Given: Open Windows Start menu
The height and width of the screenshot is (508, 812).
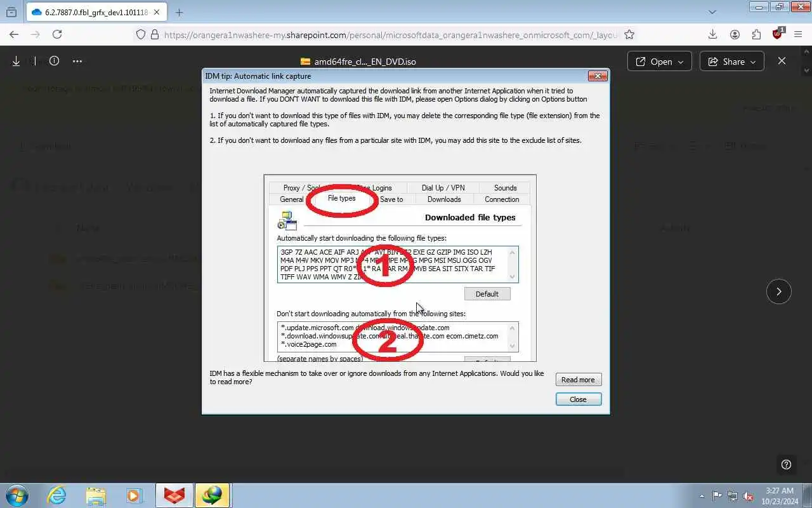Looking at the screenshot, I should (16, 495).
